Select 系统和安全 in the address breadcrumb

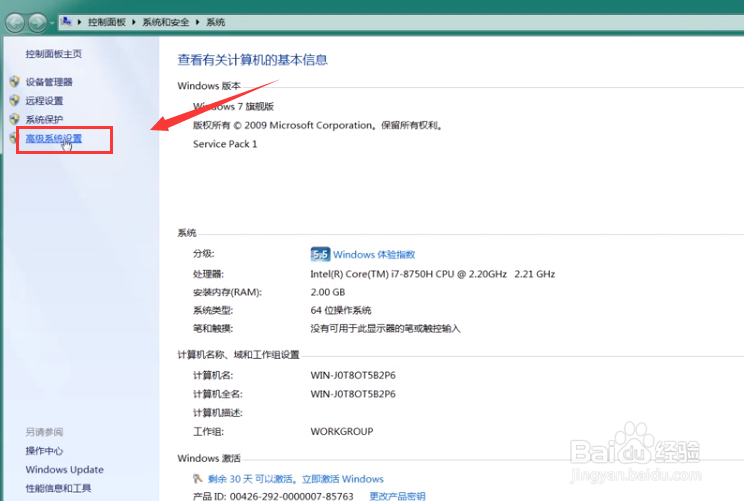tap(166, 22)
